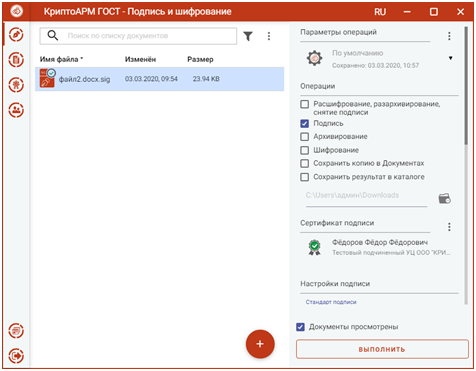This screenshot has width=476, height=371.
Task: Open the event log sidebar icon
Action: tap(16, 331)
